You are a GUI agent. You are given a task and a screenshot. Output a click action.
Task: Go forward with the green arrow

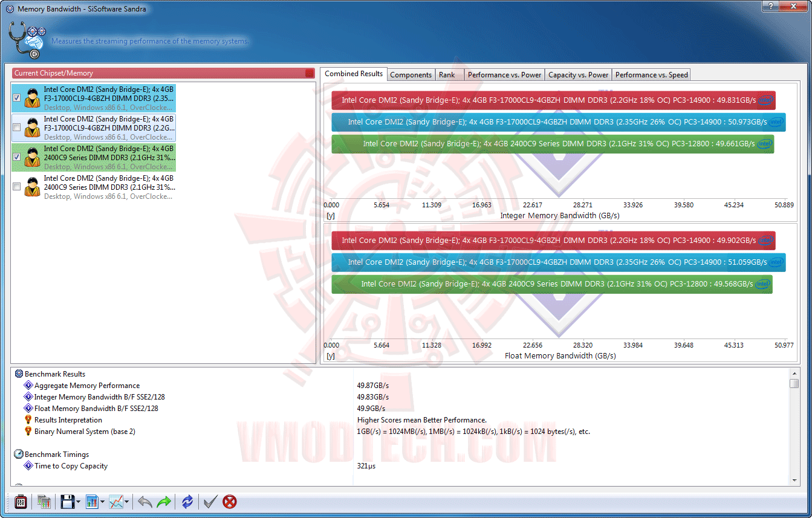pos(164,502)
